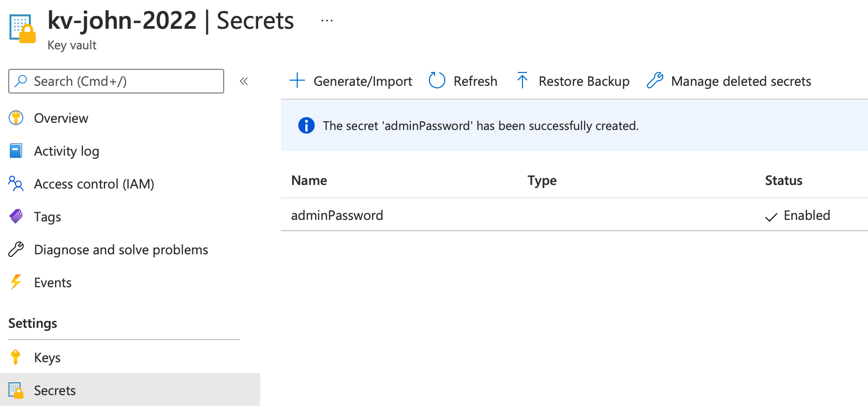Click the Activity log book icon

pos(16,151)
